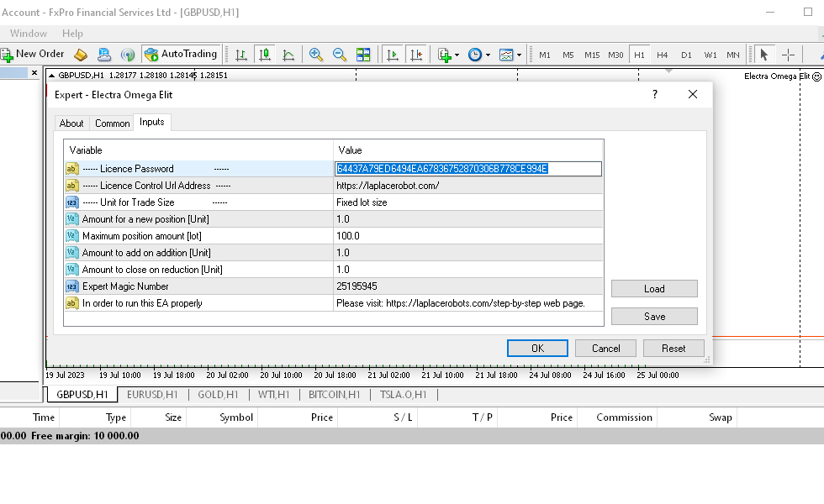Click the Reset button
This screenshot has height=504, width=824.
click(x=673, y=348)
